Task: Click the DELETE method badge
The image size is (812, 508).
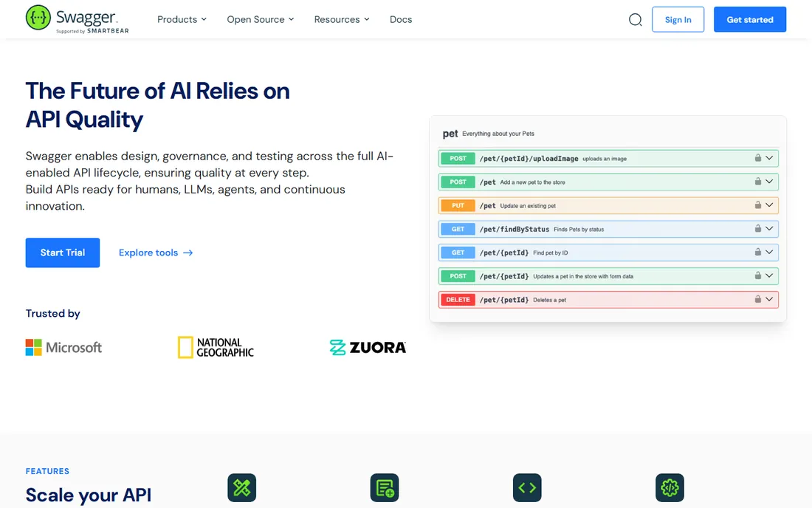Action: (x=458, y=300)
